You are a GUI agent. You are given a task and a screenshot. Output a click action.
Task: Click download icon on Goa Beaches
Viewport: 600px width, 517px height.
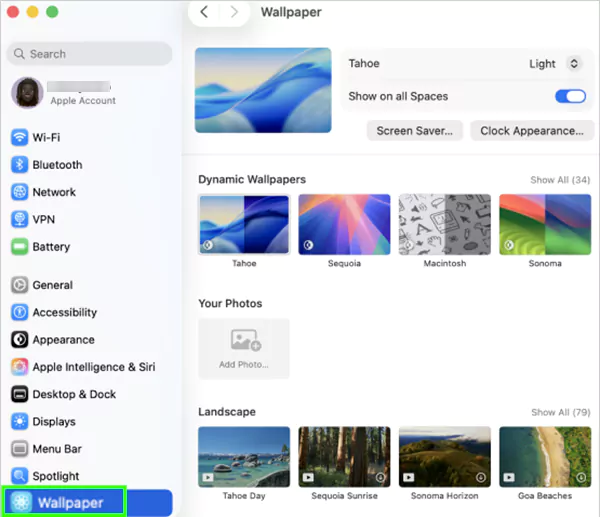581,477
